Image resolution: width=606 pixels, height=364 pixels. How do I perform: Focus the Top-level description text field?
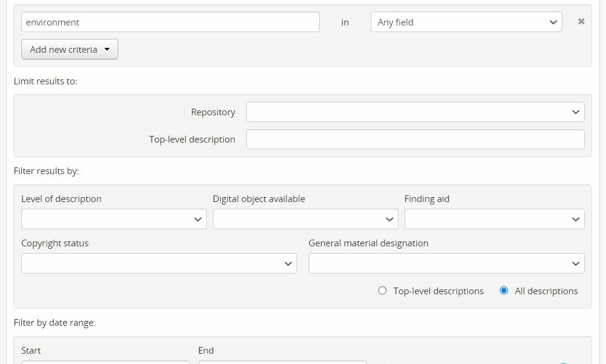[415, 140]
